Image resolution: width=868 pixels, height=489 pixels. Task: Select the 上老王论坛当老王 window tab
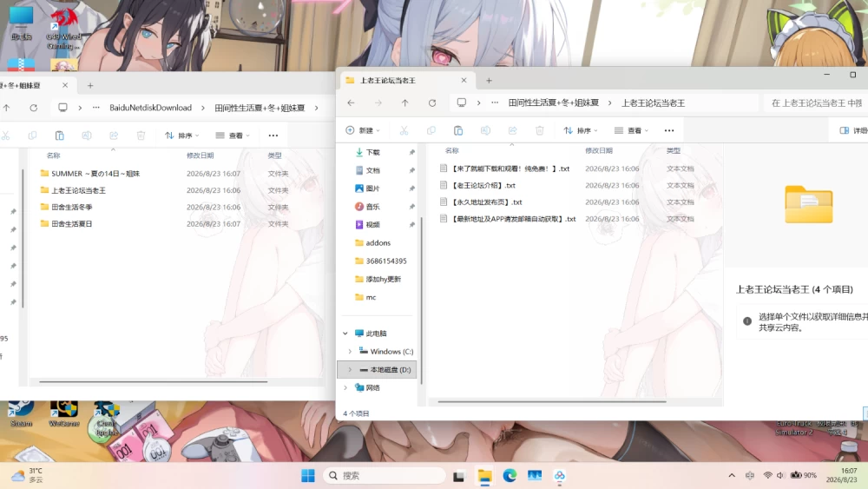(x=406, y=80)
